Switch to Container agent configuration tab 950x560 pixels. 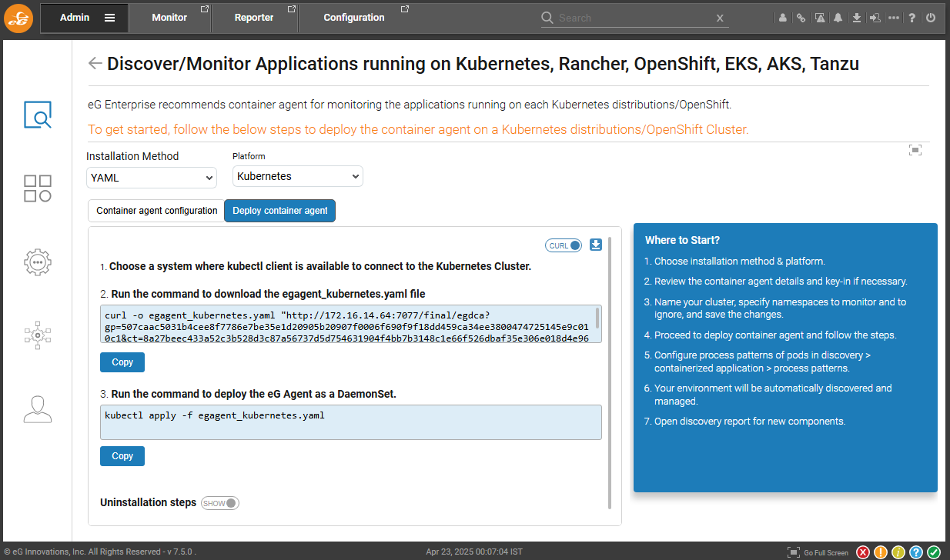point(157,211)
